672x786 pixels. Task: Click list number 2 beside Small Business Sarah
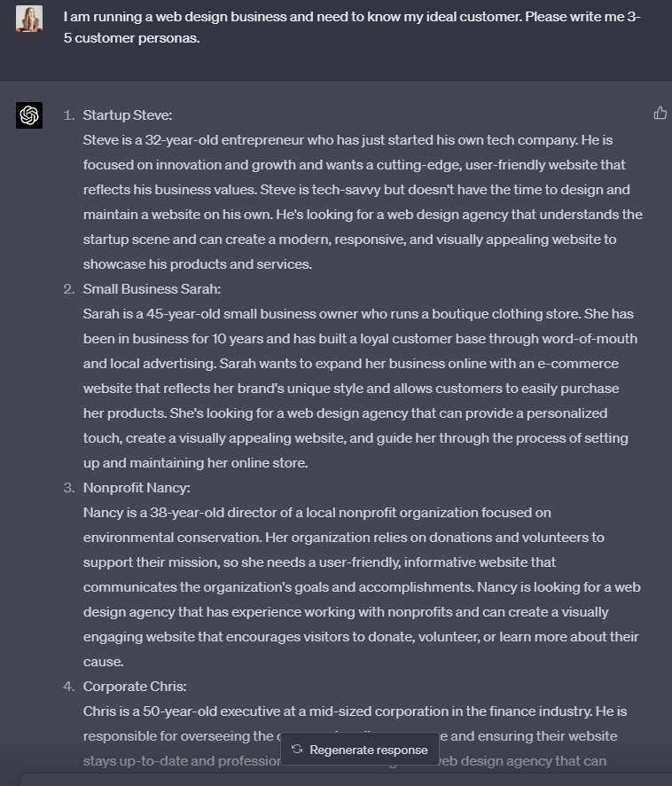point(68,289)
